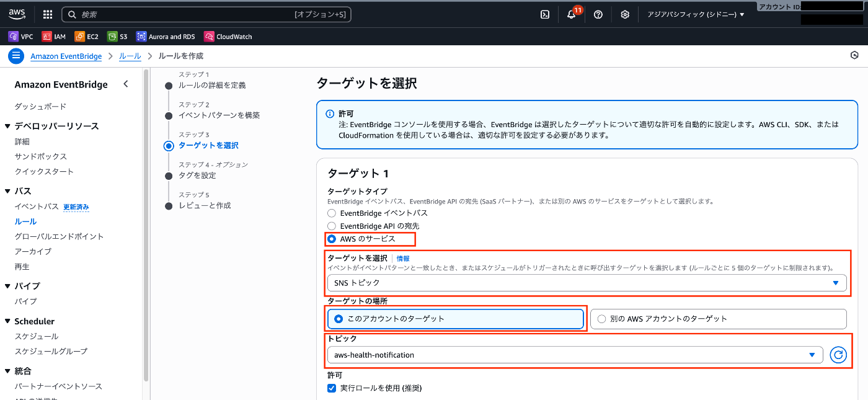This screenshot has width=868, height=400.
Task: Go to step レビューと作成
Action: tap(205, 205)
